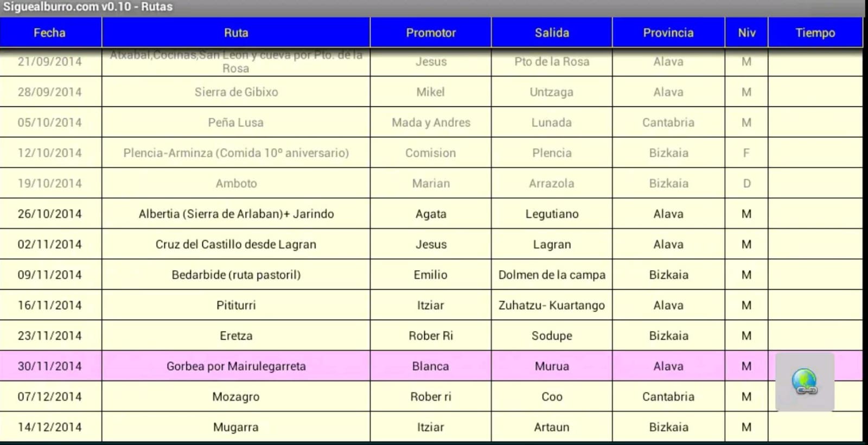Click the Salida column header
The image size is (868, 445).
pyautogui.click(x=552, y=33)
